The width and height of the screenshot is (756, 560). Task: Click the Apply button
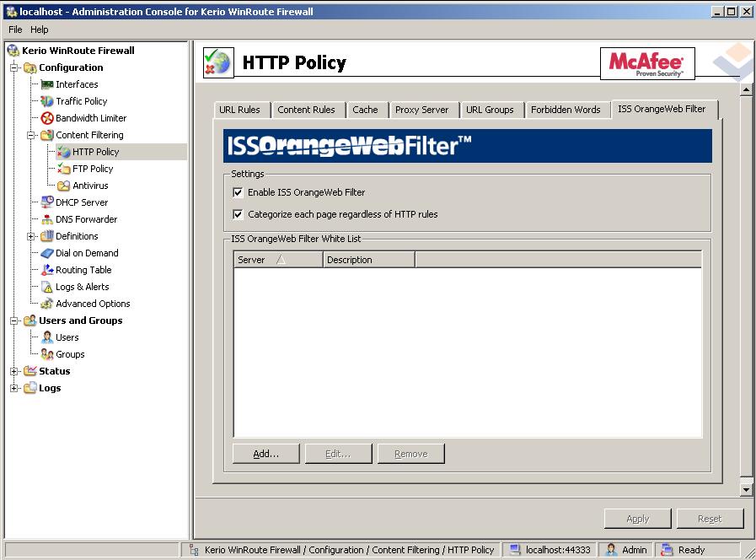pos(638,519)
